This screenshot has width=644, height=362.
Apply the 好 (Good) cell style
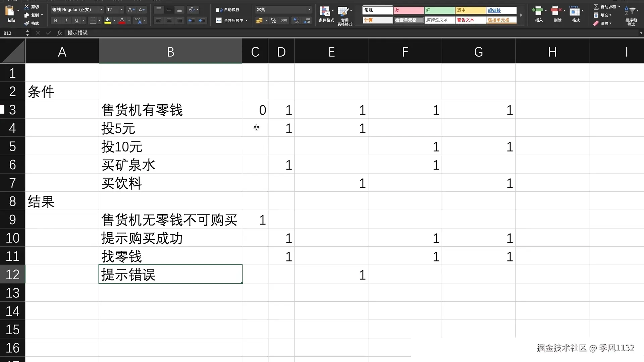tap(439, 10)
